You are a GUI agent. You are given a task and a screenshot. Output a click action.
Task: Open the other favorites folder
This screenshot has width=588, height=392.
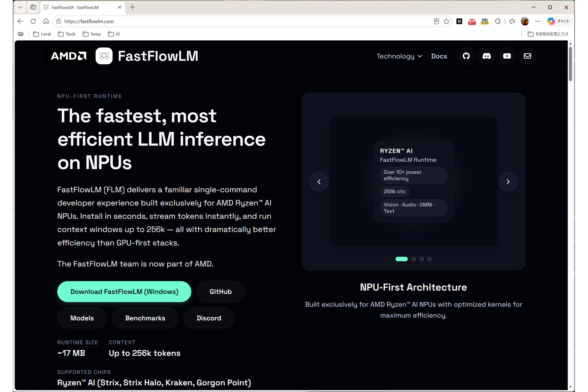tap(548, 34)
